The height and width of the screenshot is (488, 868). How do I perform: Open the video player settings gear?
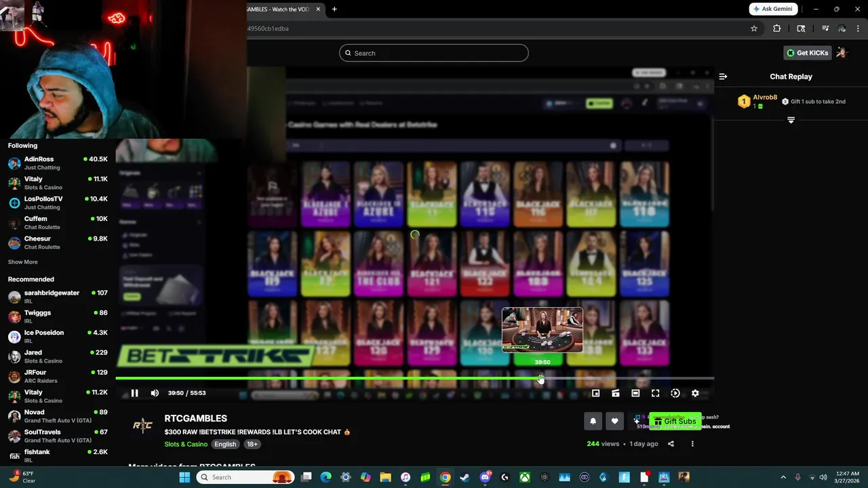click(x=695, y=393)
